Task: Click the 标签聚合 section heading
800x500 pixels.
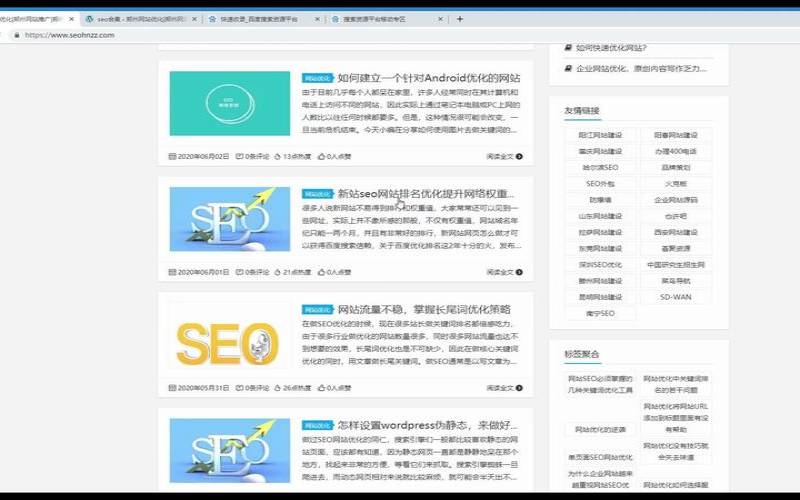Action: click(x=582, y=354)
